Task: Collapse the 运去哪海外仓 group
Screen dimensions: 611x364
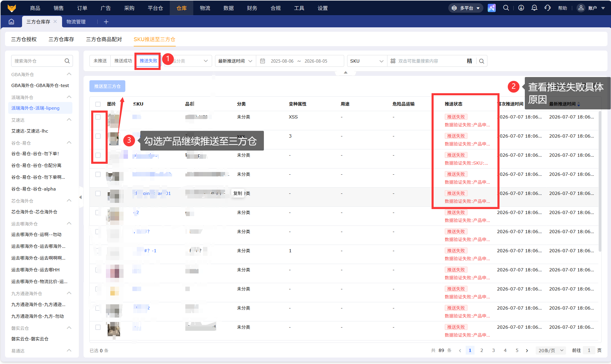Action: [x=69, y=223]
